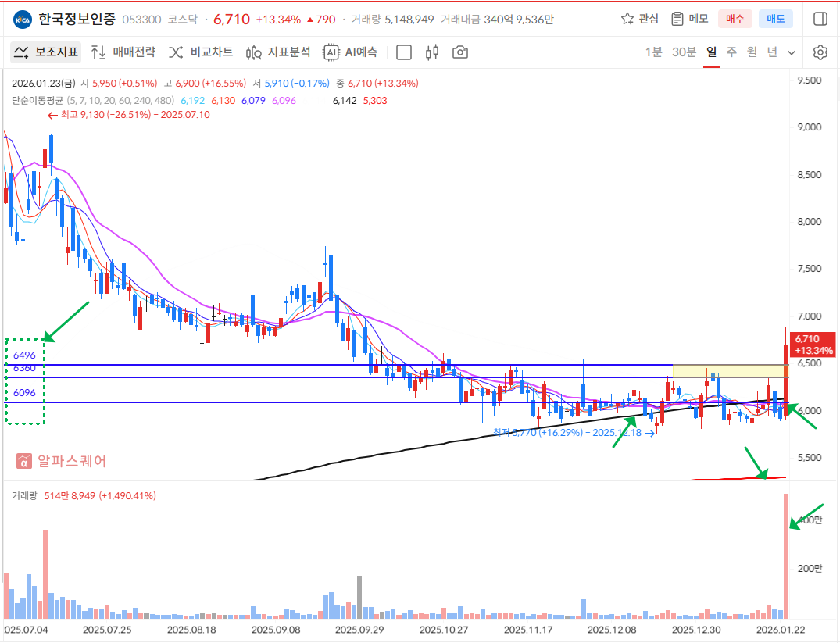Viewport: 840px width, 643px height.
Task: Open the 매매전략 trading strategy tool
Action: tap(123, 52)
